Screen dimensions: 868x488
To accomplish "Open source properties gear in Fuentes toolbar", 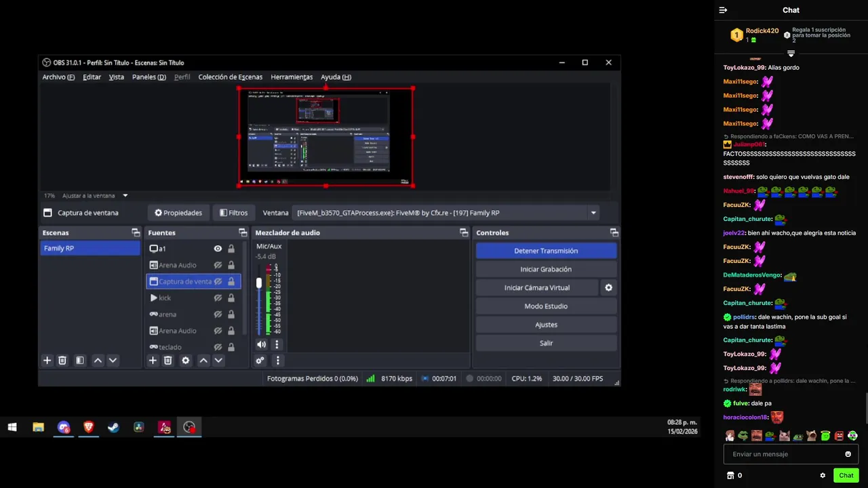I will 185,361.
